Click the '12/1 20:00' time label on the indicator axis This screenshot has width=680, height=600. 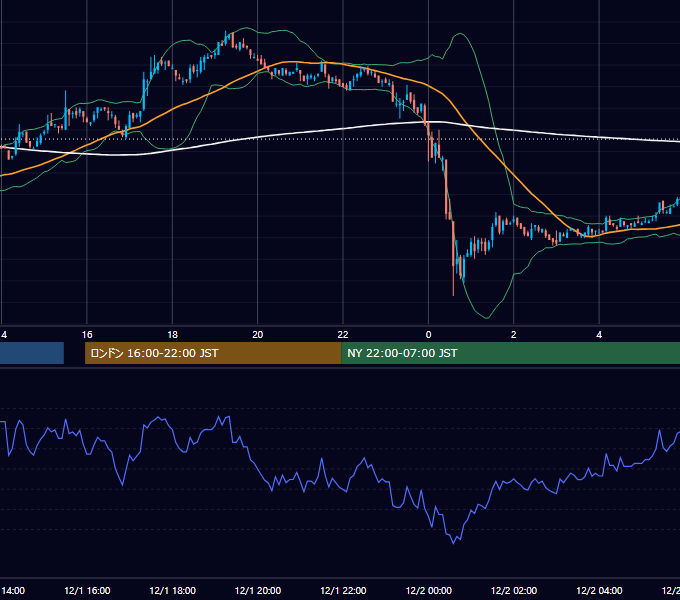[x=258, y=590]
